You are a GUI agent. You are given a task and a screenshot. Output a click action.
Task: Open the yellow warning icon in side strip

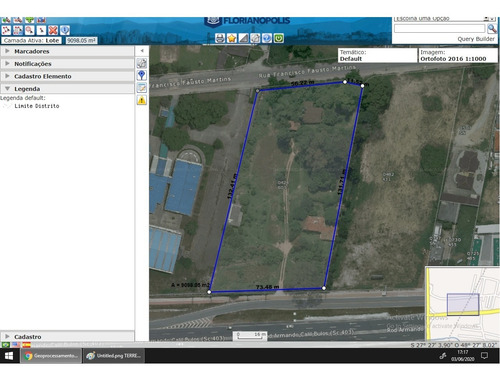pyautogui.click(x=142, y=100)
